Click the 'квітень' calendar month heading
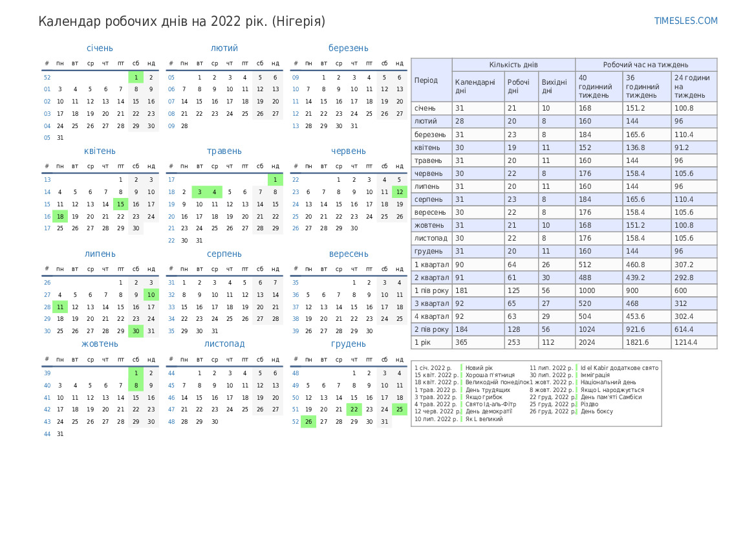Screen dimensions: 756x535 (100, 151)
